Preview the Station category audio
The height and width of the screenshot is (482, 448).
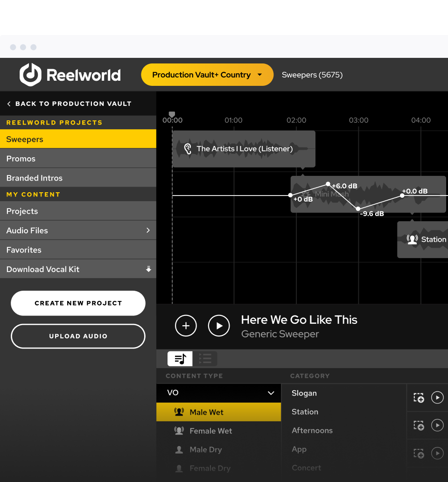[x=437, y=425]
